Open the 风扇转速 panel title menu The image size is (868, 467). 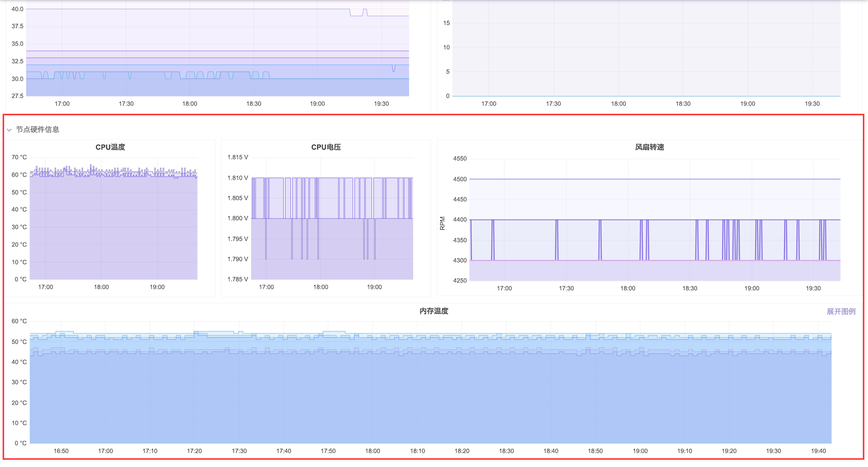coord(649,147)
